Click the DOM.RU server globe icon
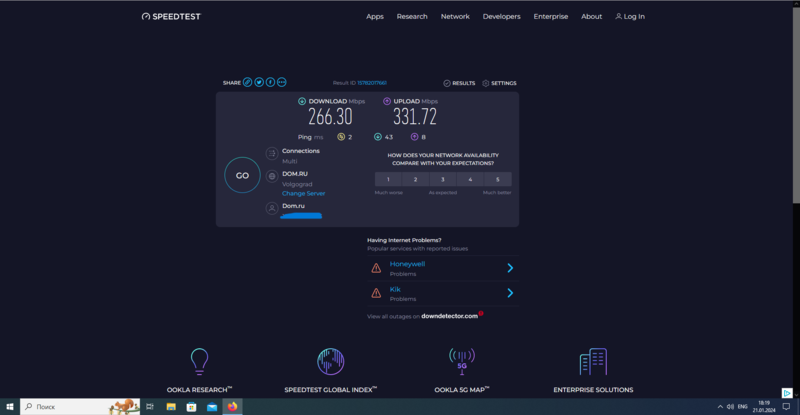Image resolution: width=800 pixels, height=415 pixels. coord(272,176)
